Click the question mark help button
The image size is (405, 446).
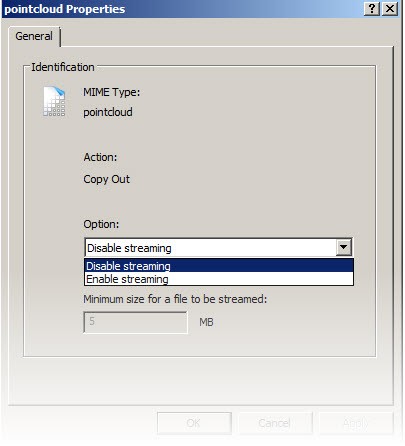[x=372, y=9]
